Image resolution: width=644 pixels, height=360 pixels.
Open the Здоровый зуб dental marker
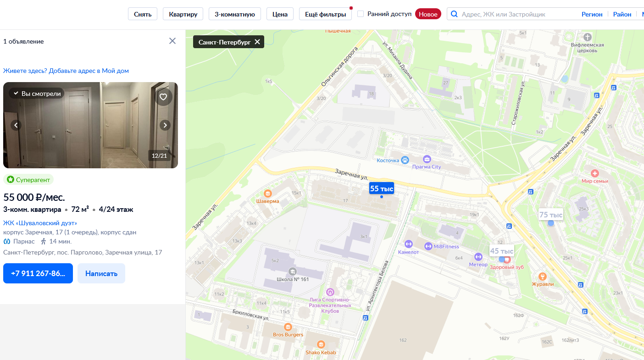pyautogui.click(x=507, y=260)
